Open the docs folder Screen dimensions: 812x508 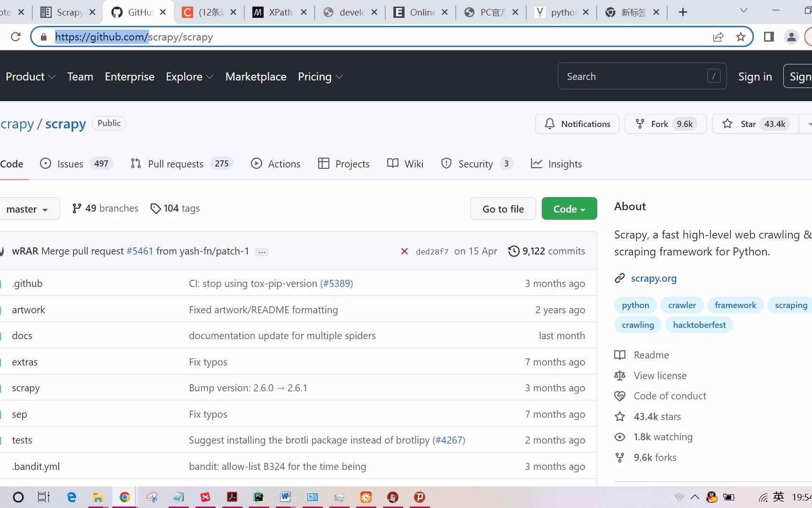[22, 336]
